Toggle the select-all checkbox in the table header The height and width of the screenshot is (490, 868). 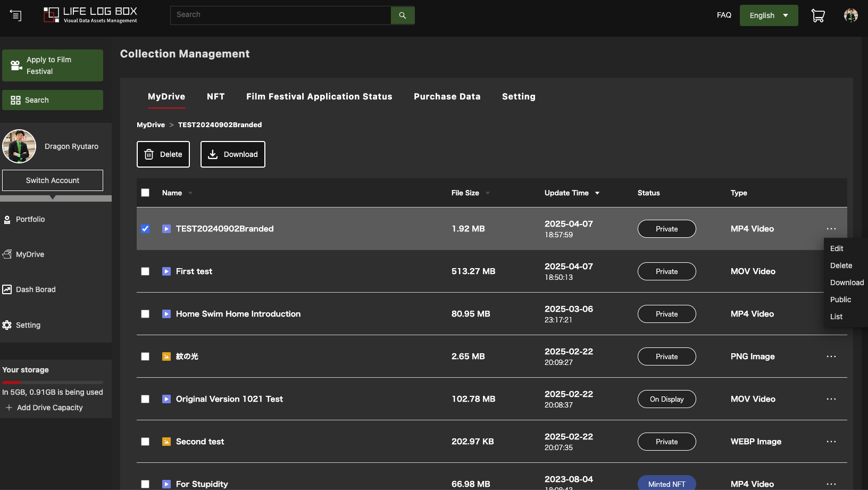tap(145, 193)
